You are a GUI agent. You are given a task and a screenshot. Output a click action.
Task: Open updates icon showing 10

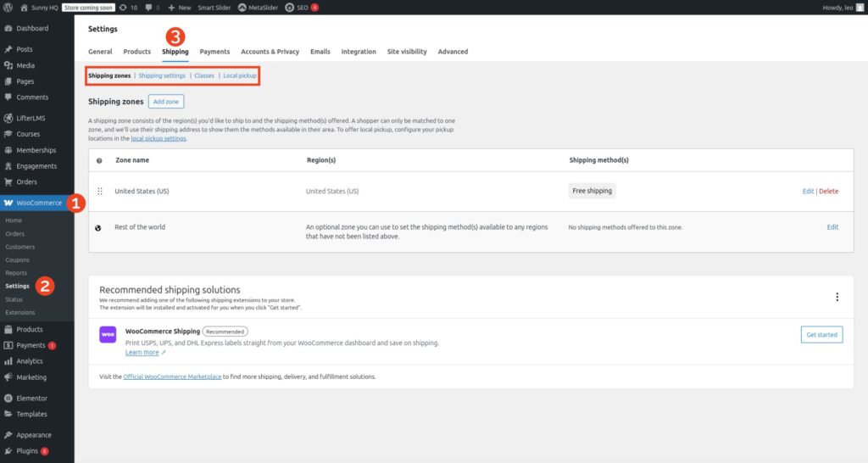coord(123,8)
